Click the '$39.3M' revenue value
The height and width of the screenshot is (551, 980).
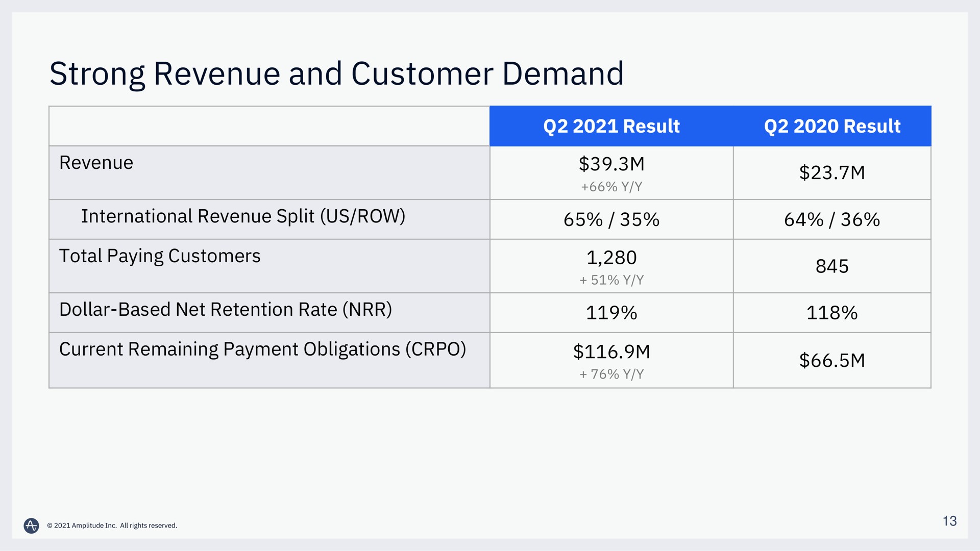click(611, 164)
